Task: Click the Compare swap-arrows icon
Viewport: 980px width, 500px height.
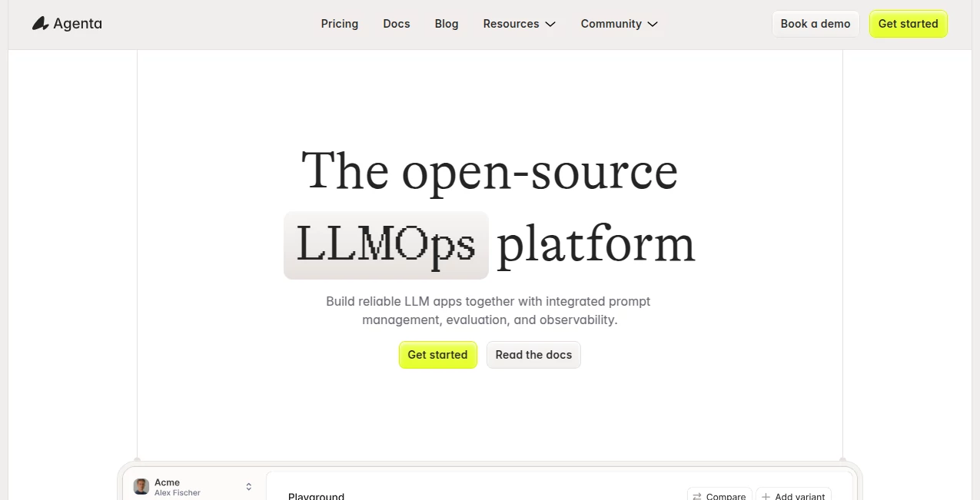Action: pyautogui.click(x=696, y=496)
